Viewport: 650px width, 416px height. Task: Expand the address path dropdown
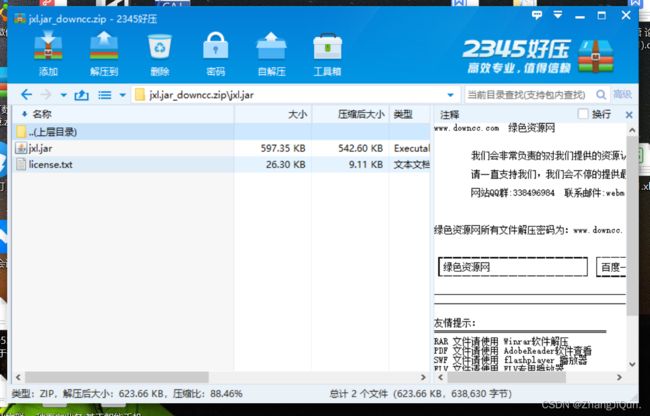[451, 95]
